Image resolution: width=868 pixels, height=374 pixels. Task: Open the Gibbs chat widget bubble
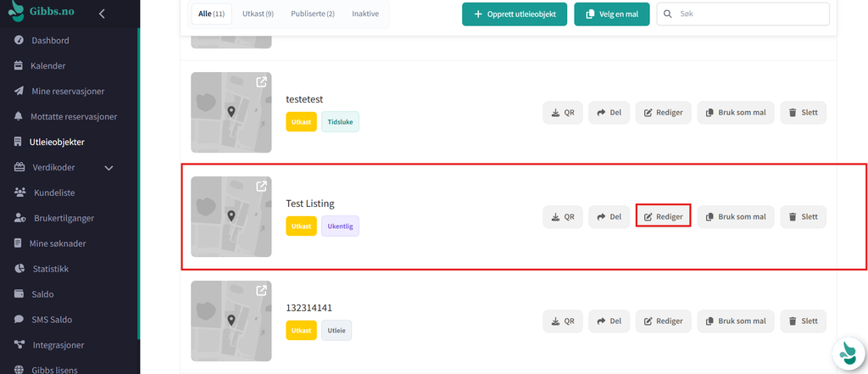pyautogui.click(x=848, y=353)
